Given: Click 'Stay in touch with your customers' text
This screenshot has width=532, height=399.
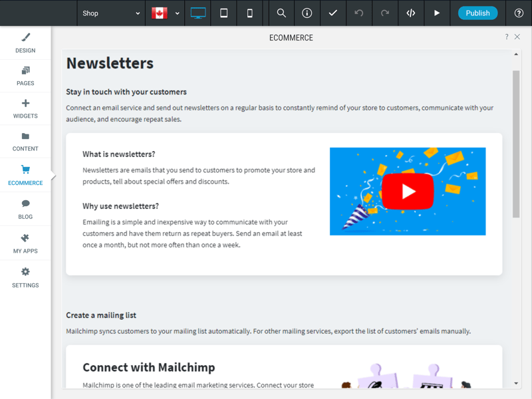Looking at the screenshot, I should [126, 92].
